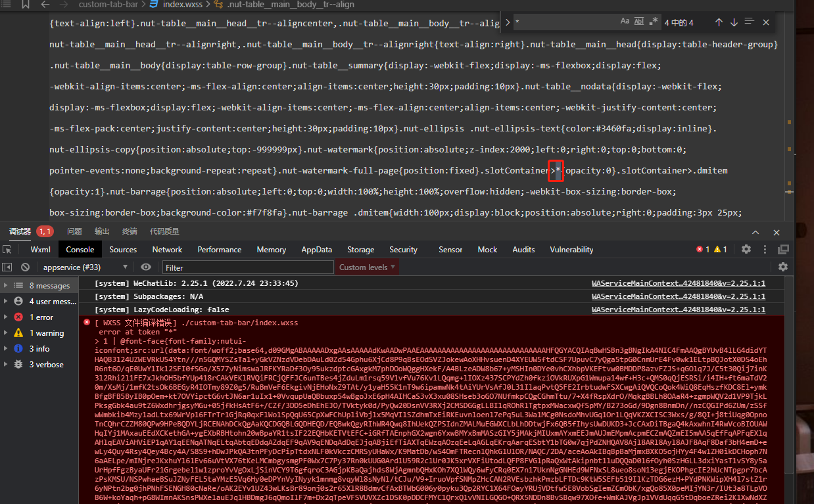Collapse debugger panel with up chevron

756,232
